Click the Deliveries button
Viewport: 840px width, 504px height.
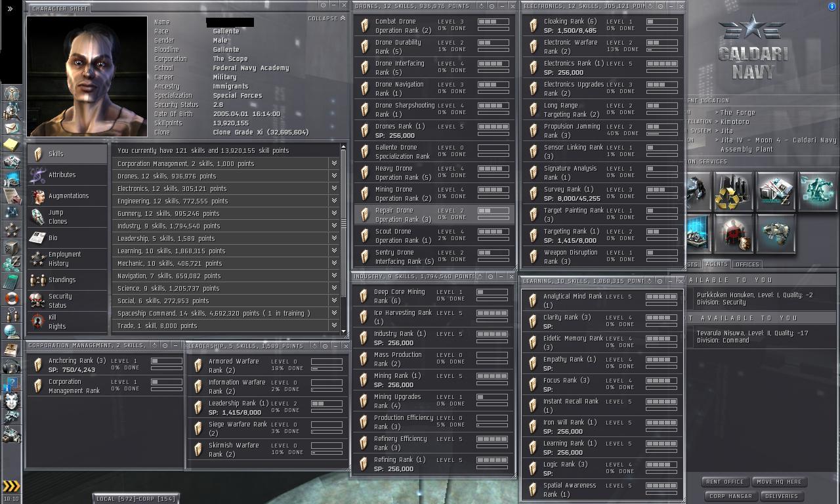coord(782,496)
